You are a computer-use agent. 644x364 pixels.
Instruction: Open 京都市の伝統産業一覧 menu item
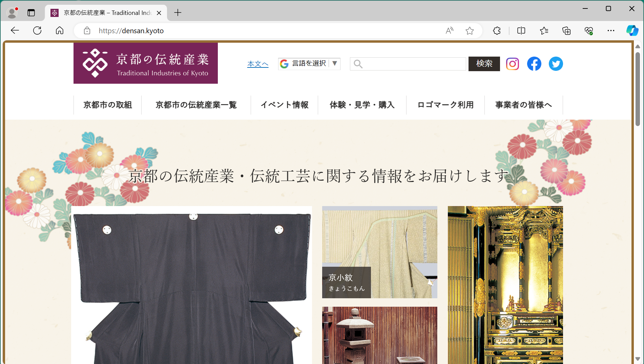196,105
